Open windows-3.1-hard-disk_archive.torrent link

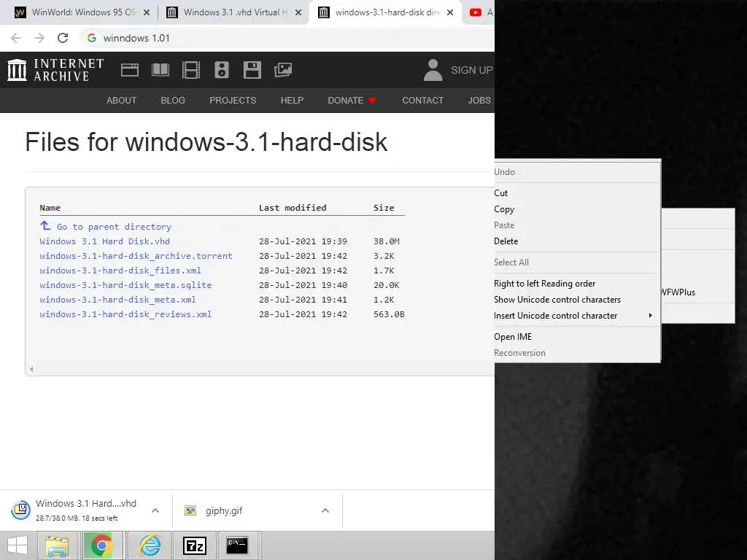tap(136, 256)
